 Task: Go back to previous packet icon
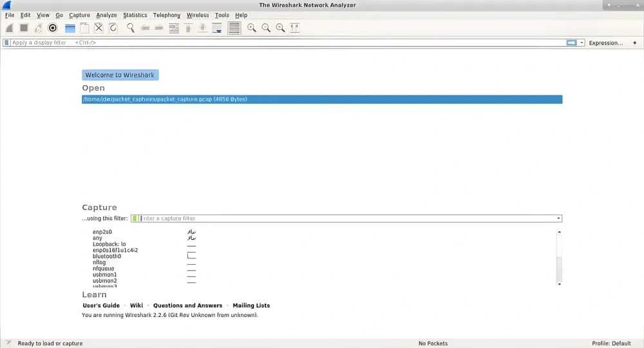click(145, 28)
